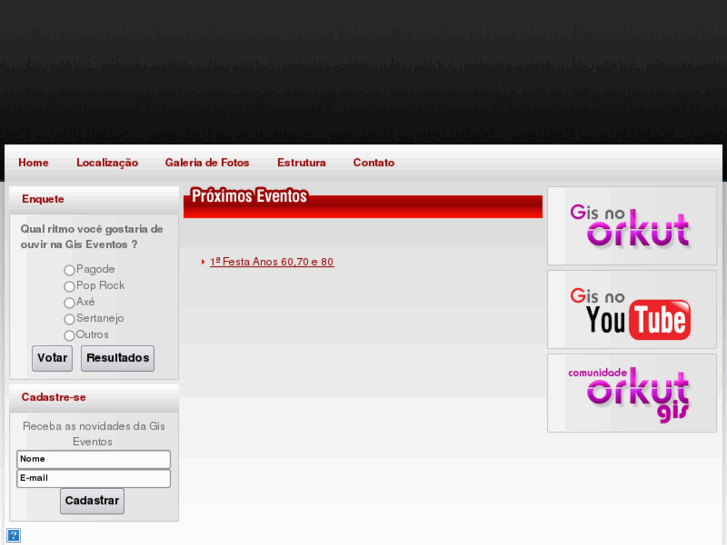
Task: Open the comunidade orkut gis banner
Action: (x=632, y=393)
